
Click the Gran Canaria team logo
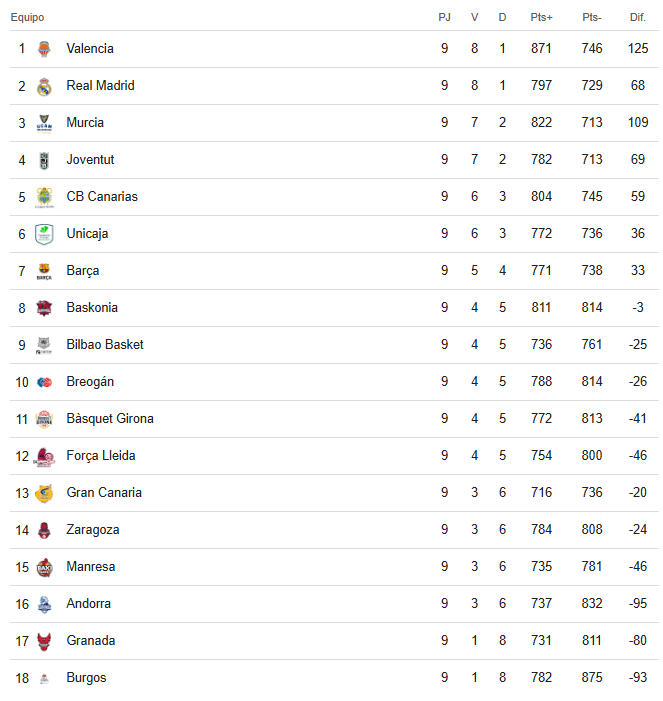44,493
